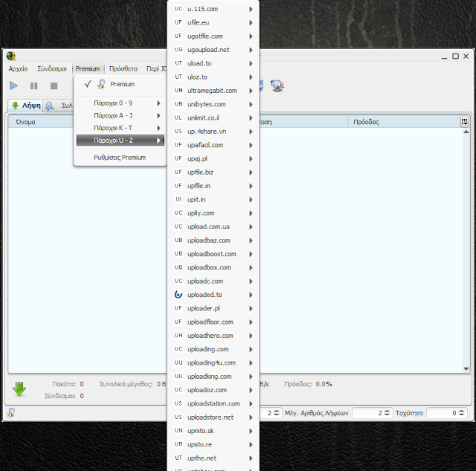
Task: Click the download list scrollbar up arrow
Action: [x=466, y=132]
